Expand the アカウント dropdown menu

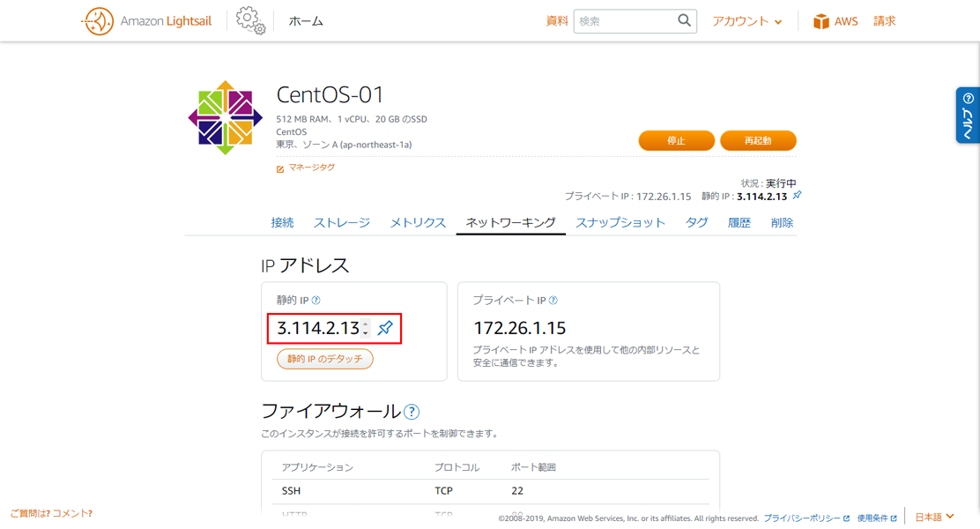746,21
